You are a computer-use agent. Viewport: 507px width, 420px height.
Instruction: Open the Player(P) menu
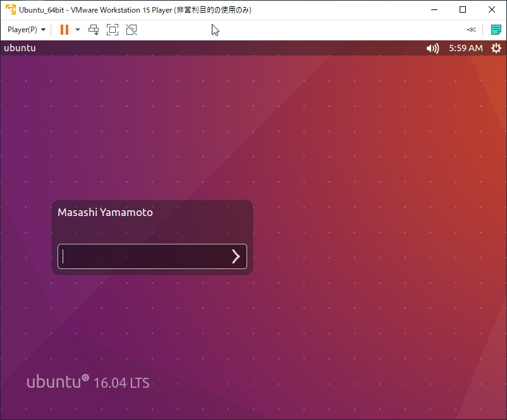(x=27, y=30)
